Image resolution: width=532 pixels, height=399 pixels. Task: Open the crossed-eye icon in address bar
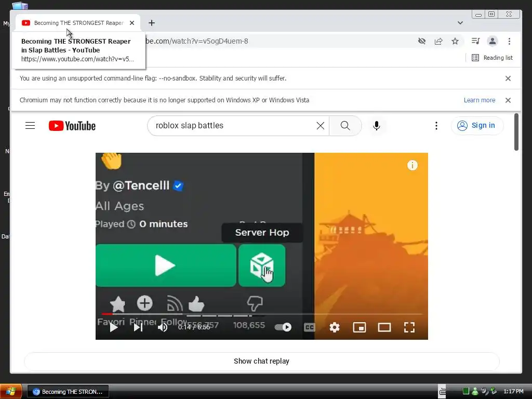tap(422, 41)
